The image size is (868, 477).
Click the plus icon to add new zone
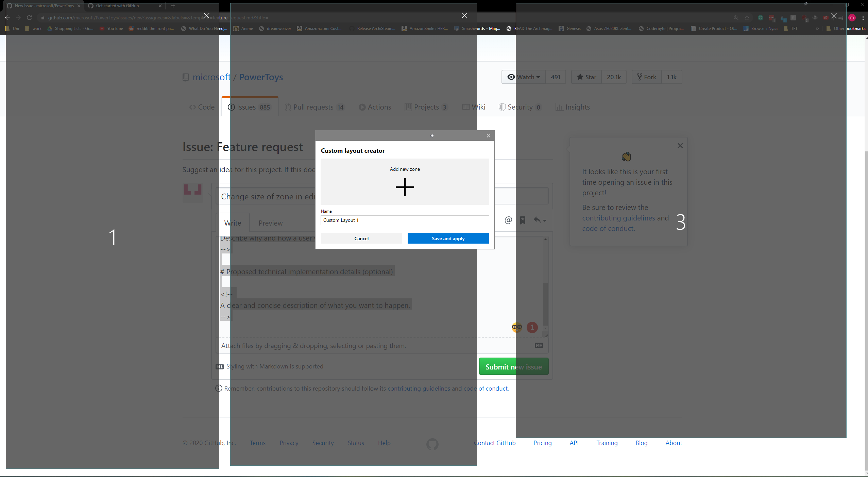pos(405,187)
